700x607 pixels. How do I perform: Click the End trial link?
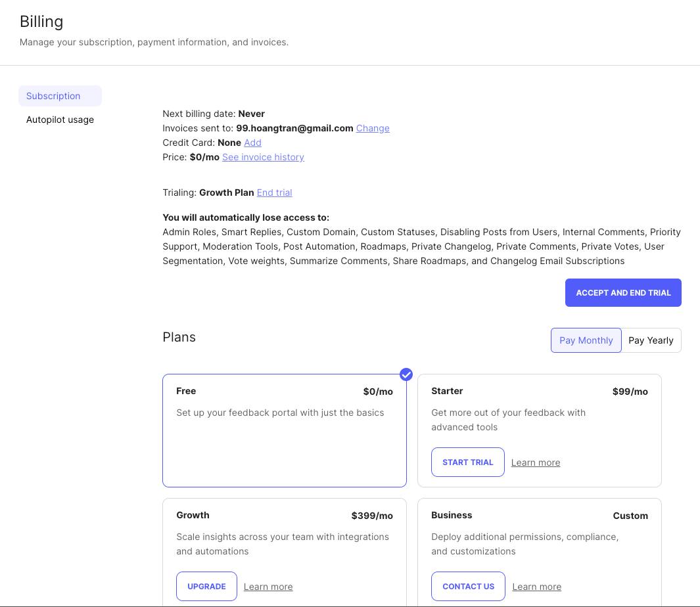[275, 192]
